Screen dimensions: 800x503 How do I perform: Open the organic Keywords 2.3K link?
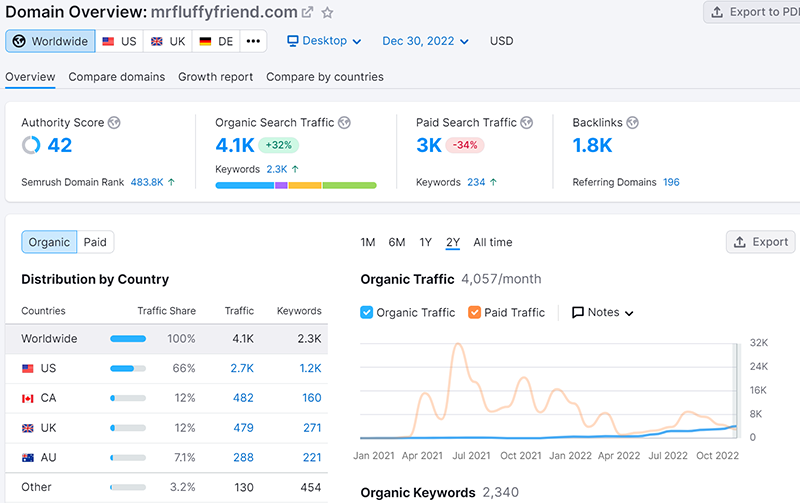click(x=277, y=169)
